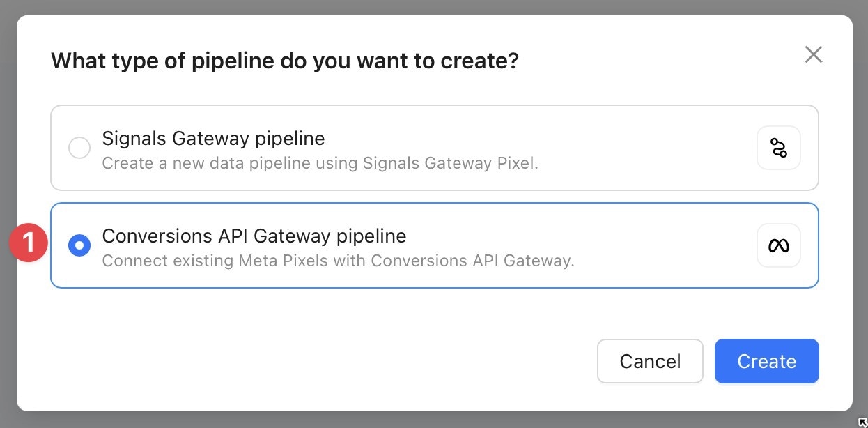The height and width of the screenshot is (428, 868).
Task: Click the Signals Gateway pipeline title text
Action: [x=213, y=138]
